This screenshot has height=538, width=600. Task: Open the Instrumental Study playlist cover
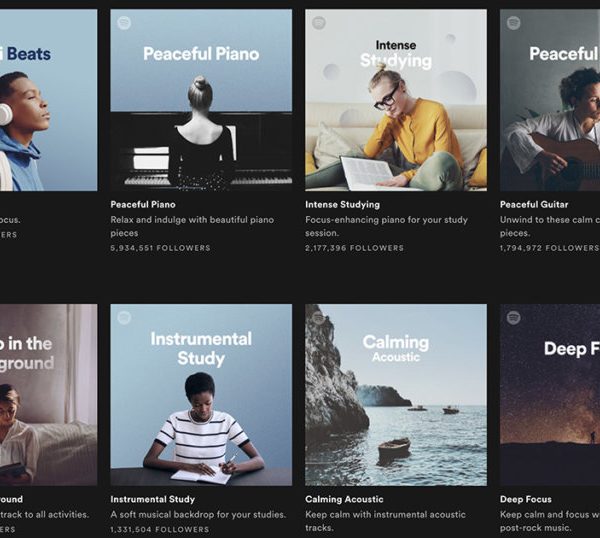tap(201, 395)
